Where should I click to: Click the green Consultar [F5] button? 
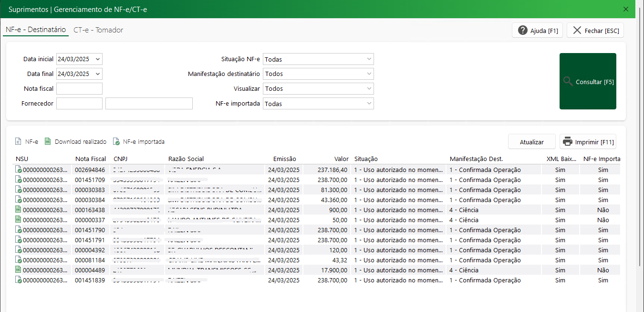point(588,81)
